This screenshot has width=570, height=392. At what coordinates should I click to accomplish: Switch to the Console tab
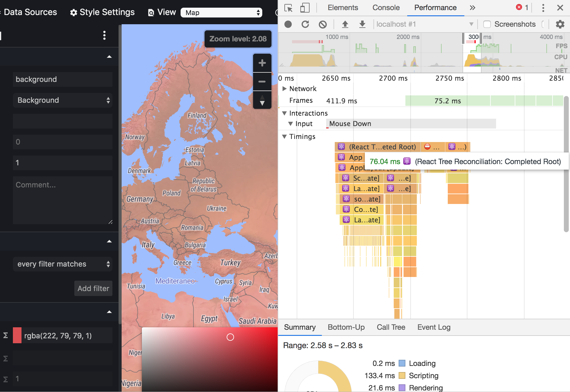(x=386, y=8)
